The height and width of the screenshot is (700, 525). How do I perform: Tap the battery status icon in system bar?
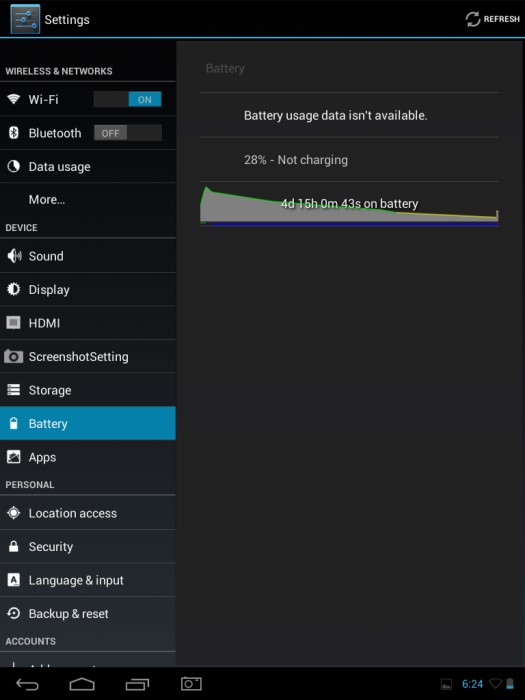click(x=510, y=684)
